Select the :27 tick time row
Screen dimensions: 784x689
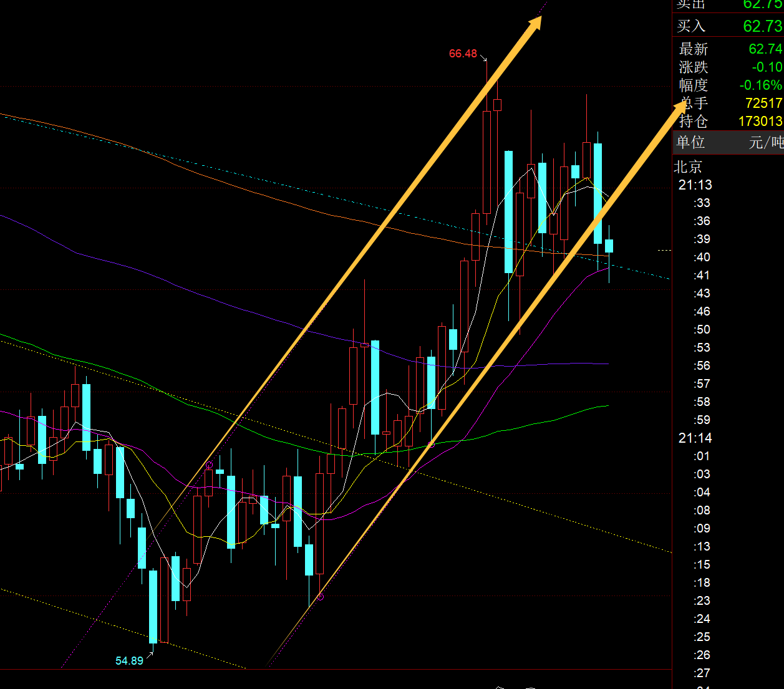tap(702, 673)
